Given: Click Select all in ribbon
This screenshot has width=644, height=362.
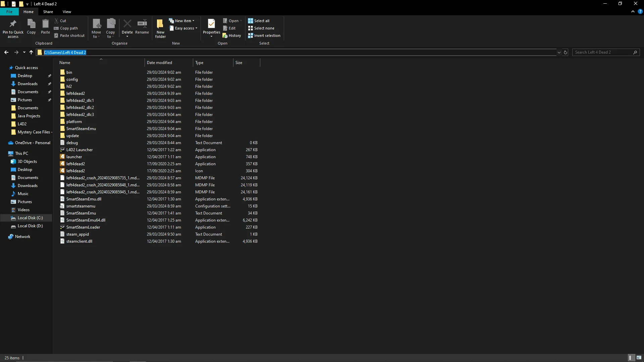Looking at the screenshot, I should click(x=259, y=21).
